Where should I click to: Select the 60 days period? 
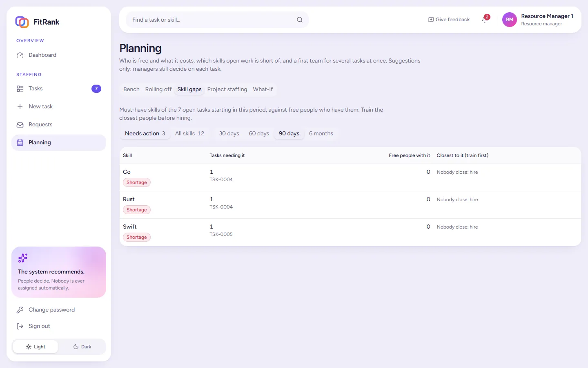259,134
